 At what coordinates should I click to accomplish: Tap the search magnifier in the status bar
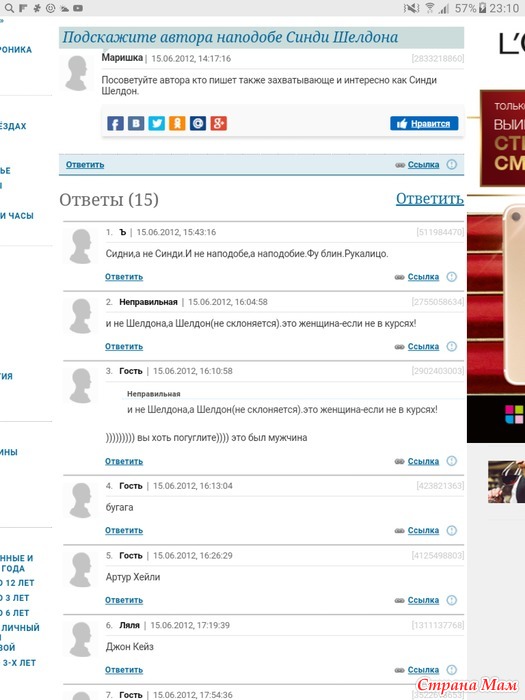click(x=9, y=8)
